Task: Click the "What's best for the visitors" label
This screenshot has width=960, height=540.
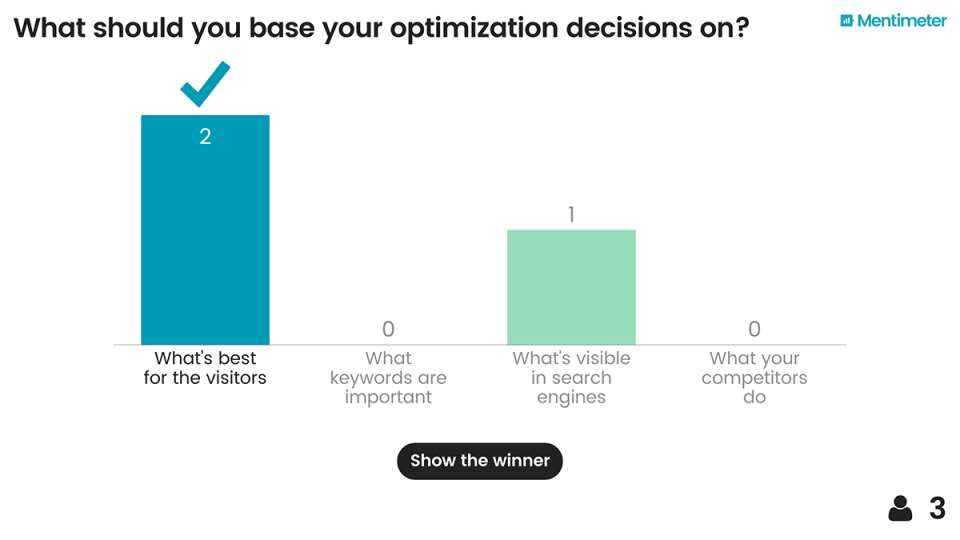Action: (205, 368)
